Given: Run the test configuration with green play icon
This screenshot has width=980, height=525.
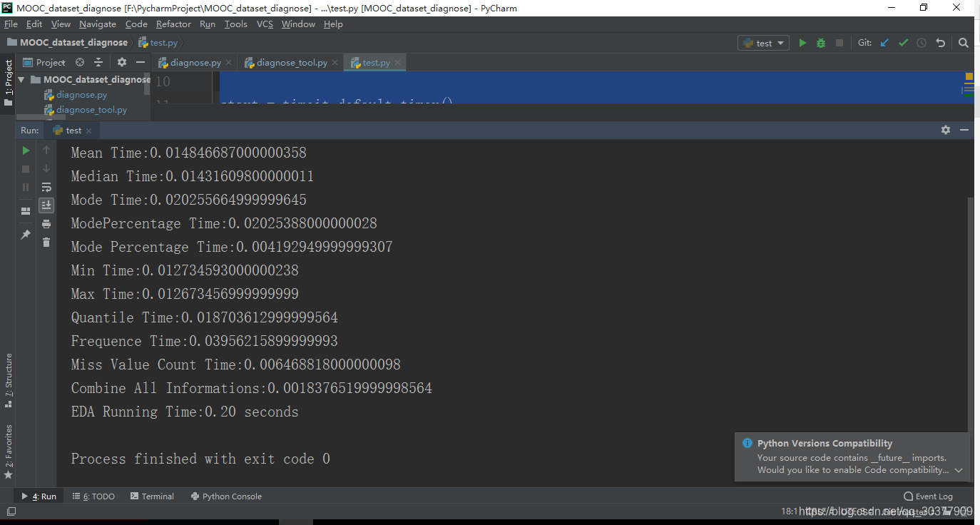Looking at the screenshot, I should tap(803, 42).
